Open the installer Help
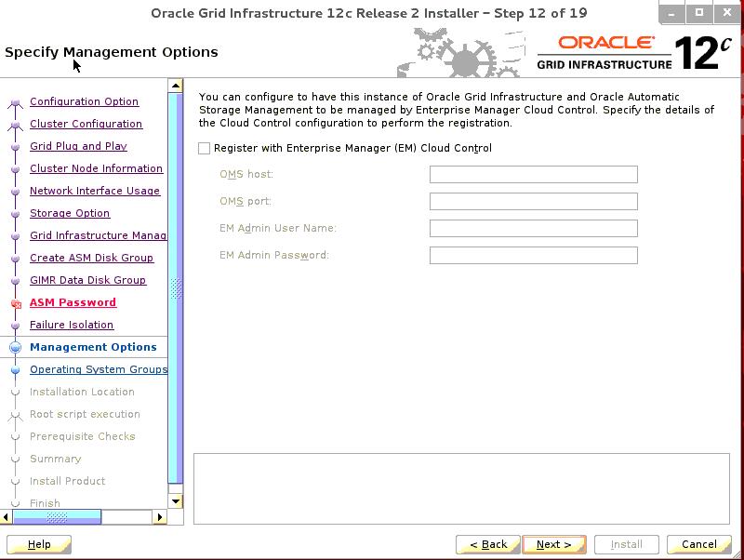The width and height of the screenshot is (744, 560). (39, 544)
